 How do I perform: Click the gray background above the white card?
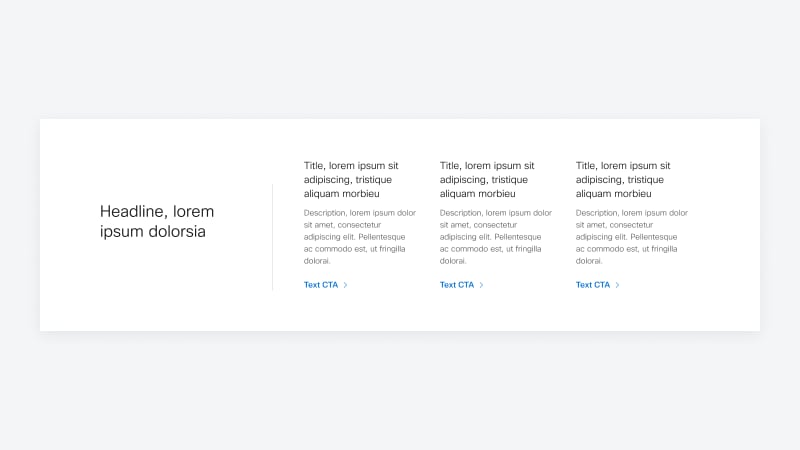click(400, 60)
